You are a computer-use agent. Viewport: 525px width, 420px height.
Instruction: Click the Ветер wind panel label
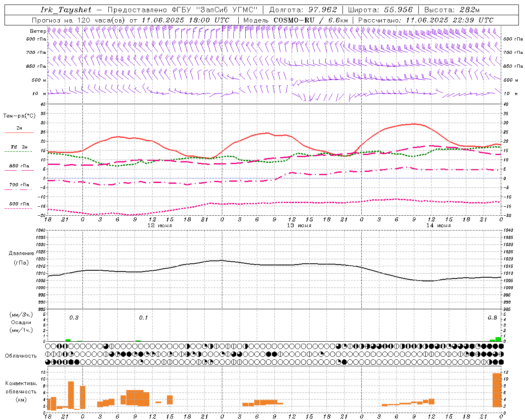click(x=38, y=31)
